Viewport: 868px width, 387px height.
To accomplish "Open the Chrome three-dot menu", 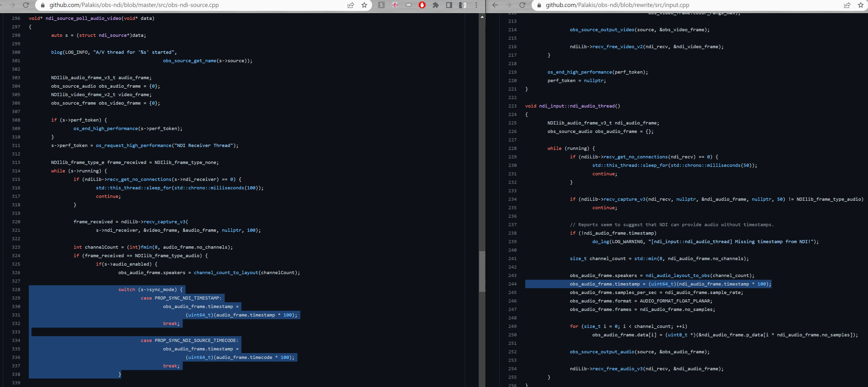I will [476, 5].
